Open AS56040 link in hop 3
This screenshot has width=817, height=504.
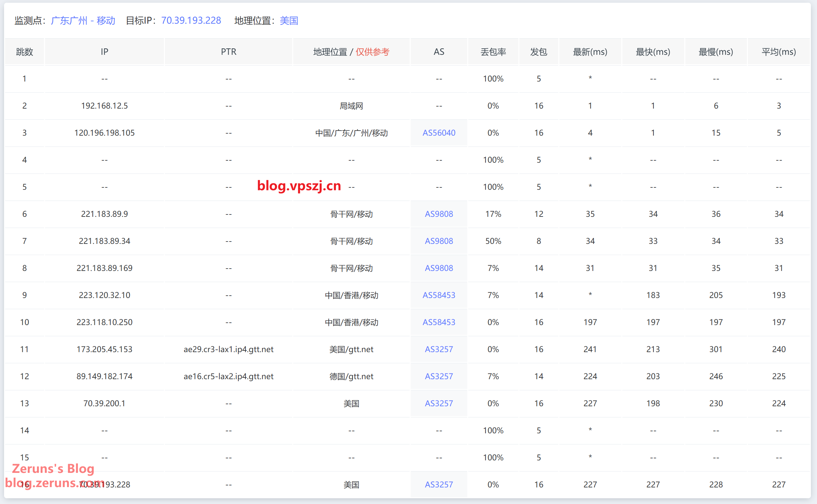(x=438, y=133)
